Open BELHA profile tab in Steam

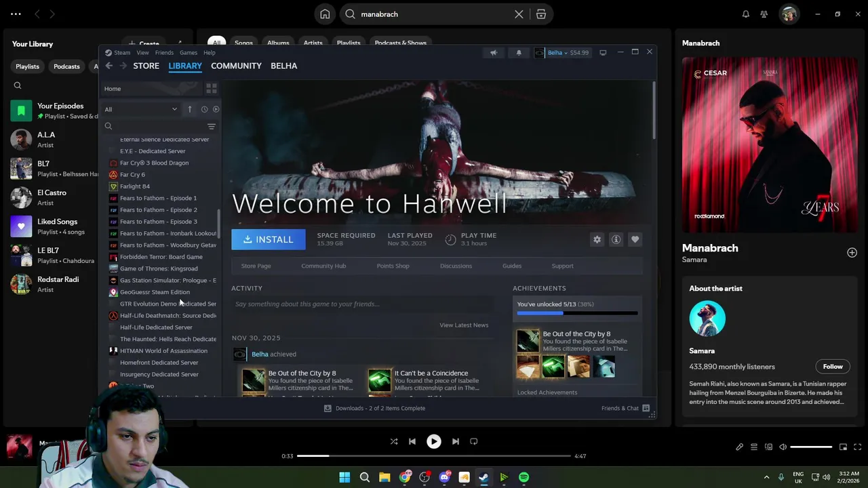point(283,66)
